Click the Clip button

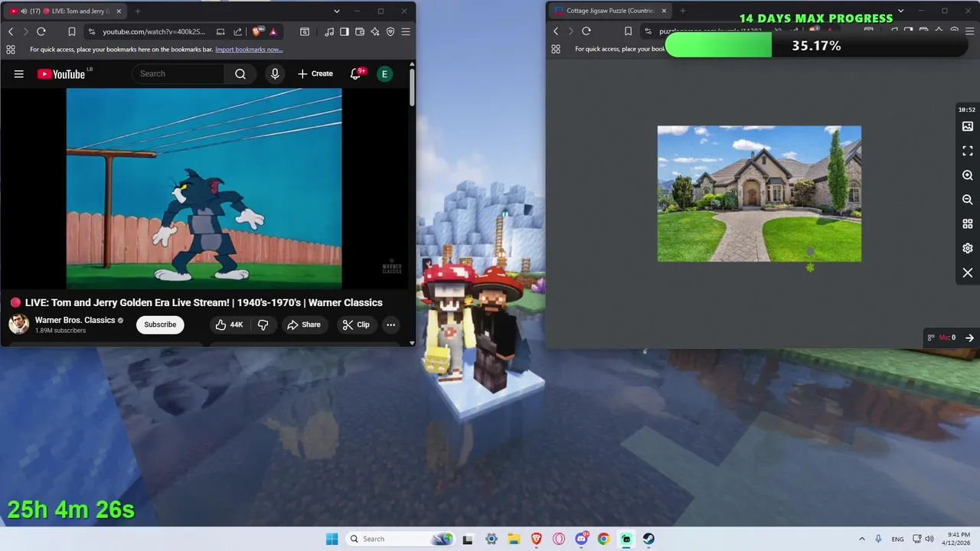pyautogui.click(x=356, y=324)
